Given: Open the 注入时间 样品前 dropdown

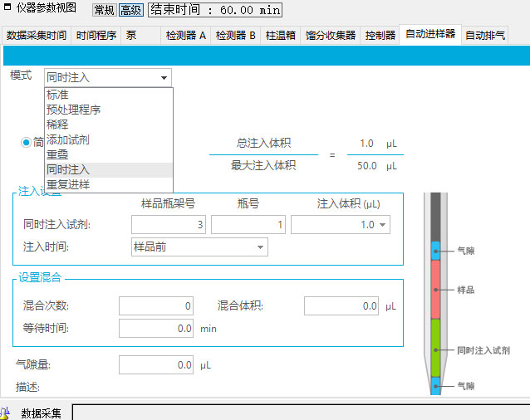Looking at the screenshot, I should pyautogui.click(x=199, y=247).
